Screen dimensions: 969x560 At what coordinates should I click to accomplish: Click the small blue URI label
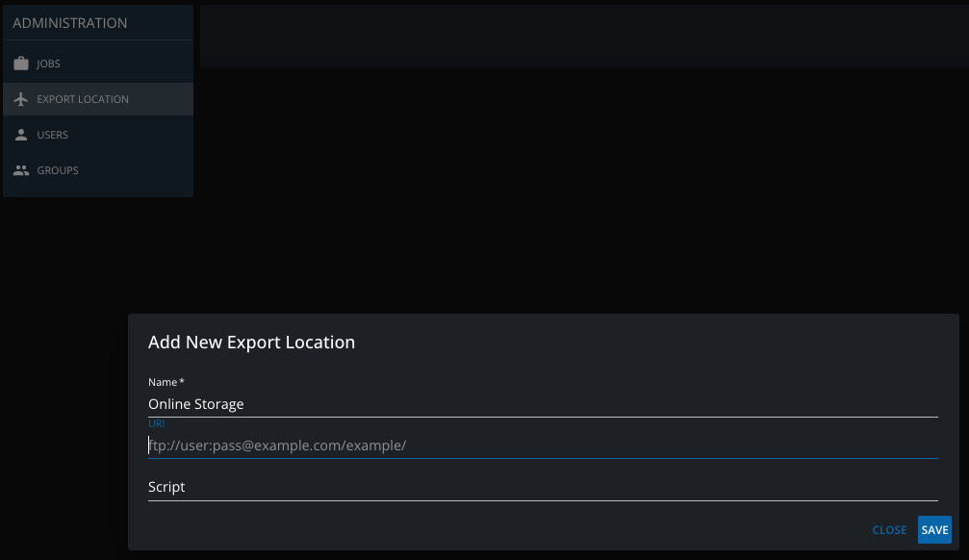click(156, 423)
